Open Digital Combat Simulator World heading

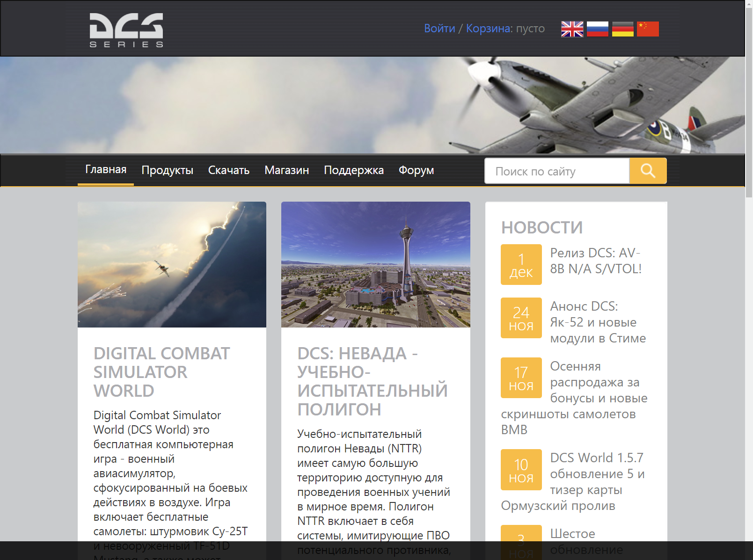click(x=162, y=372)
